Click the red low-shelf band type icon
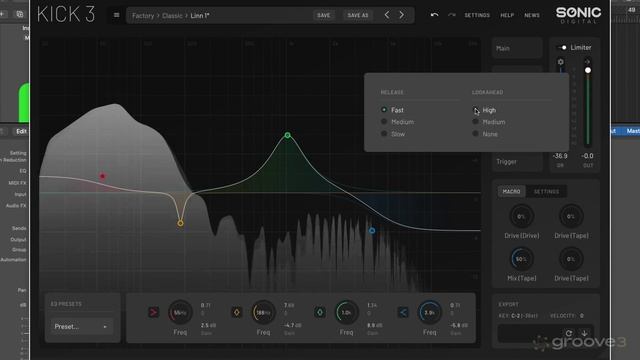The width and height of the screenshot is (640, 360). [153, 313]
